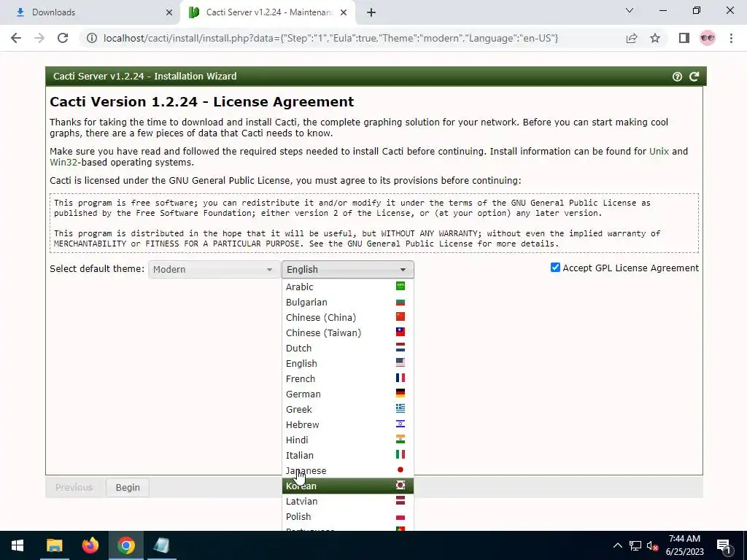Image resolution: width=747 pixels, height=560 pixels.
Task: Switch to the Cacti Server Maintenance tab
Action: pos(268,12)
